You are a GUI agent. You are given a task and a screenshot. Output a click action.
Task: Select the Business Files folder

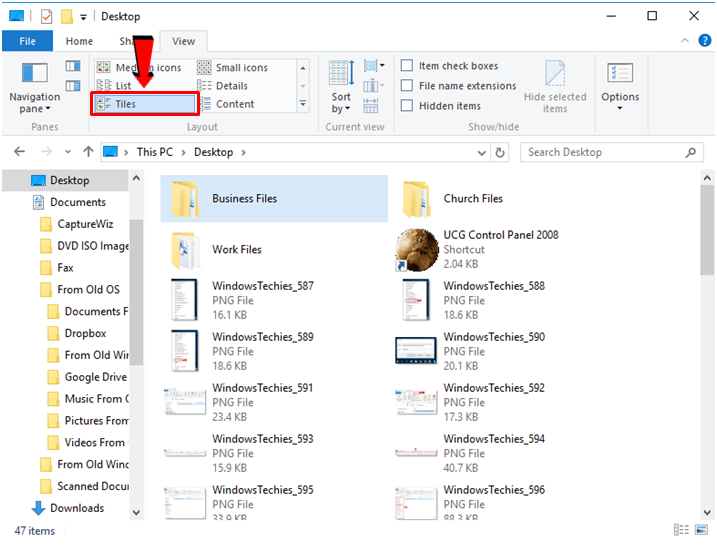(274, 199)
